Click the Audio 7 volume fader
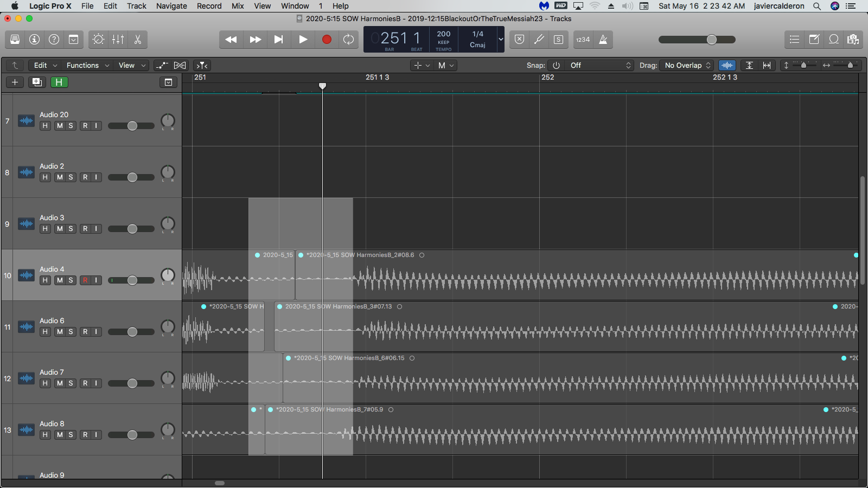868x488 pixels. click(132, 383)
